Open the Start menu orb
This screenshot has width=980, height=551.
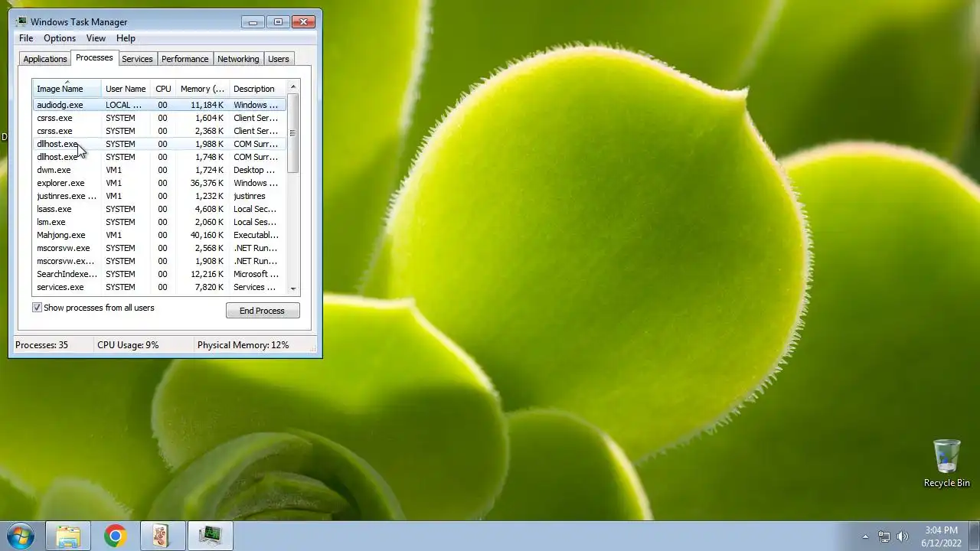click(21, 536)
